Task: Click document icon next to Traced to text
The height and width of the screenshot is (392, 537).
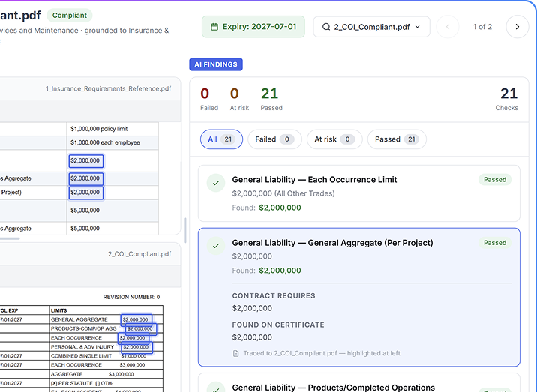Action: click(236, 353)
